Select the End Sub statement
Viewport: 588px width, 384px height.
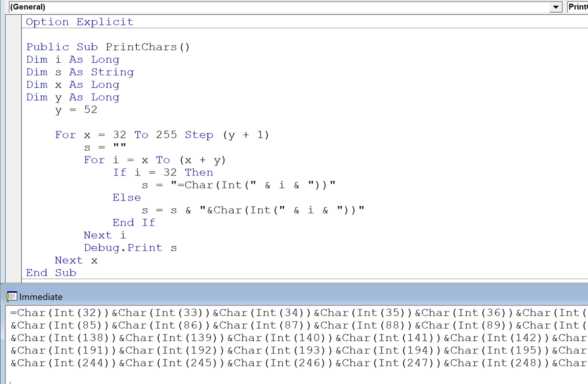(50, 273)
